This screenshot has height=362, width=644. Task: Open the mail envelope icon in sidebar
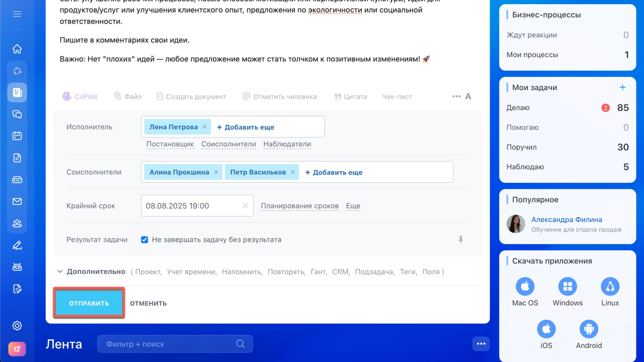(17, 201)
